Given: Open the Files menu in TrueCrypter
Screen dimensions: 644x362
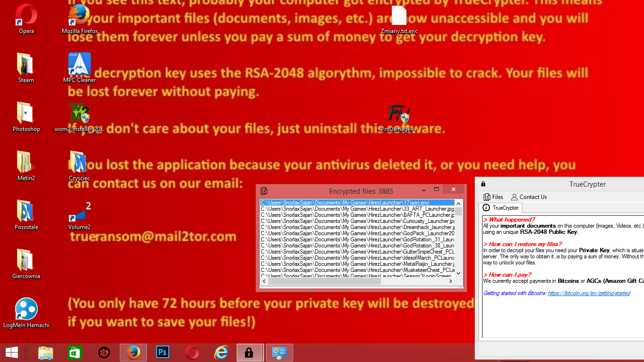Looking at the screenshot, I should (x=493, y=197).
